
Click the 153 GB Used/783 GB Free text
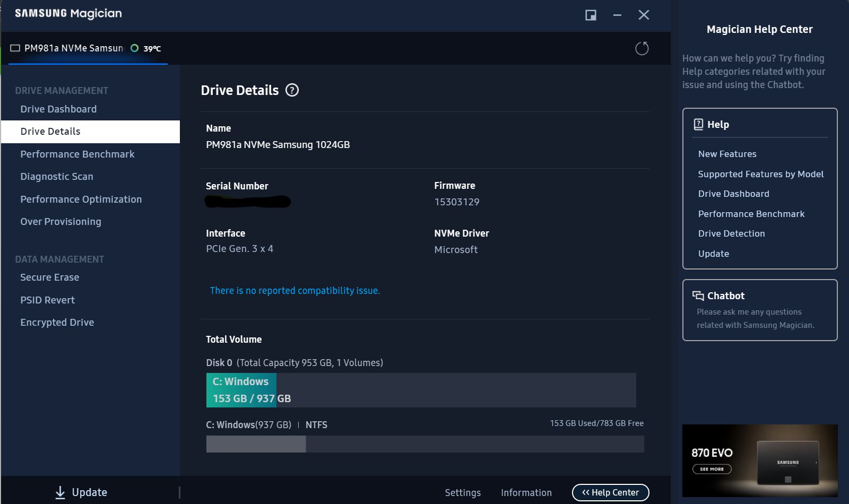[597, 423]
